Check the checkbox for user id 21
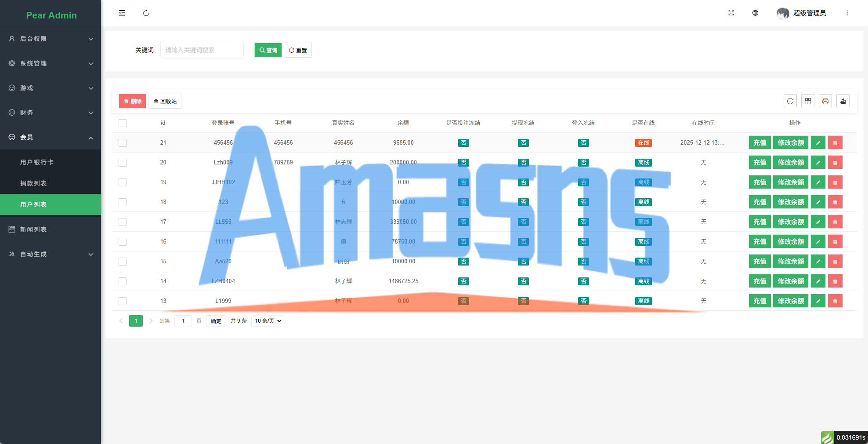Viewport: 868px width, 444px height. [123, 143]
